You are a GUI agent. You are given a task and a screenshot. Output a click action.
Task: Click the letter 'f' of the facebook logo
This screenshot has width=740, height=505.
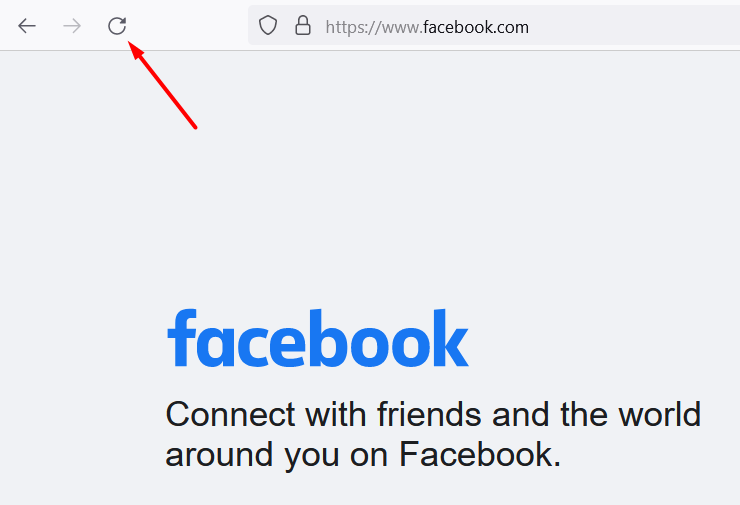(182, 337)
